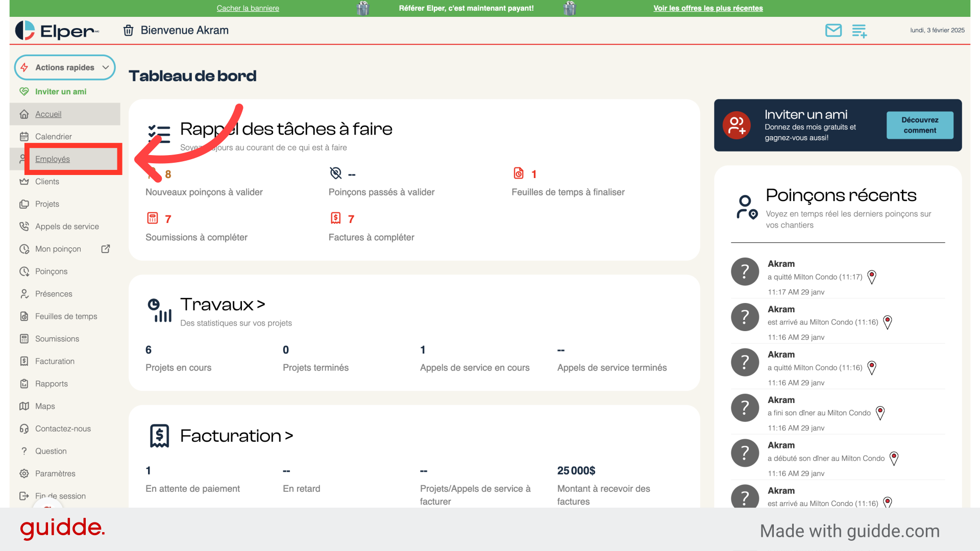Click the Feuilles de temps sidebar icon
Image resolution: width=980 pixels, height=551 pixels.
click(24, 316)
